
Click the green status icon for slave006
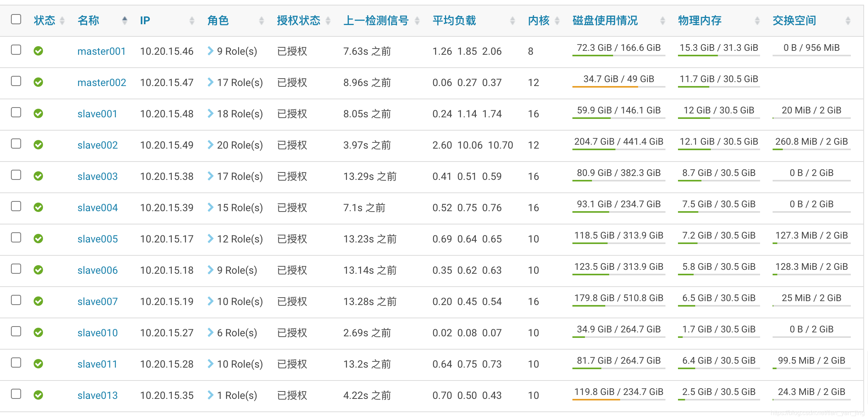38,270
